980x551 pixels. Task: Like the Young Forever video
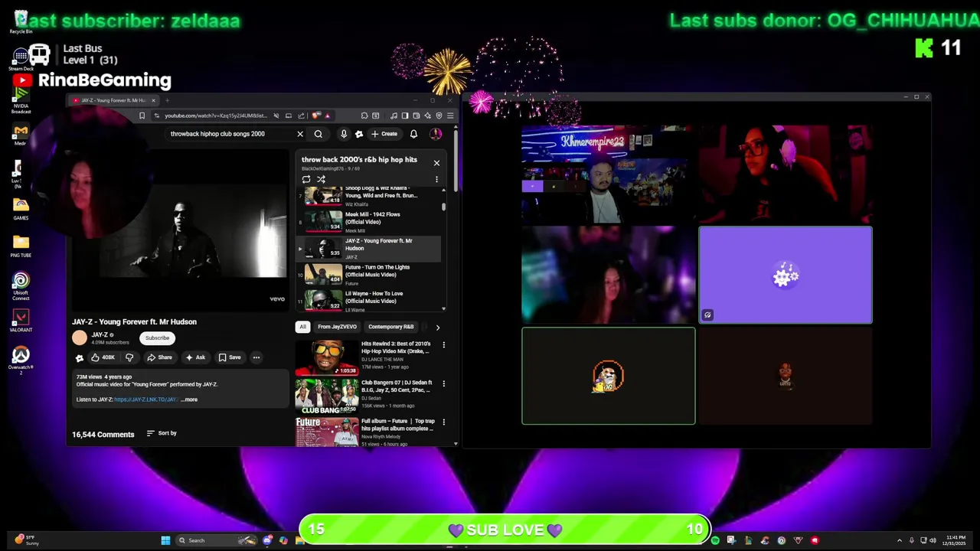[x=103, y=357]
